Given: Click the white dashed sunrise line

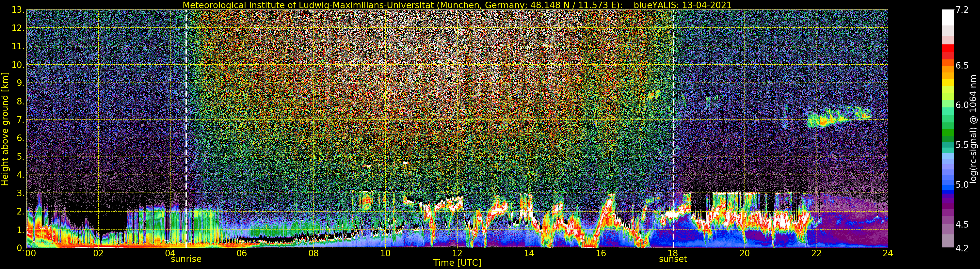Looking at the screenshot, I should point(186,129).
